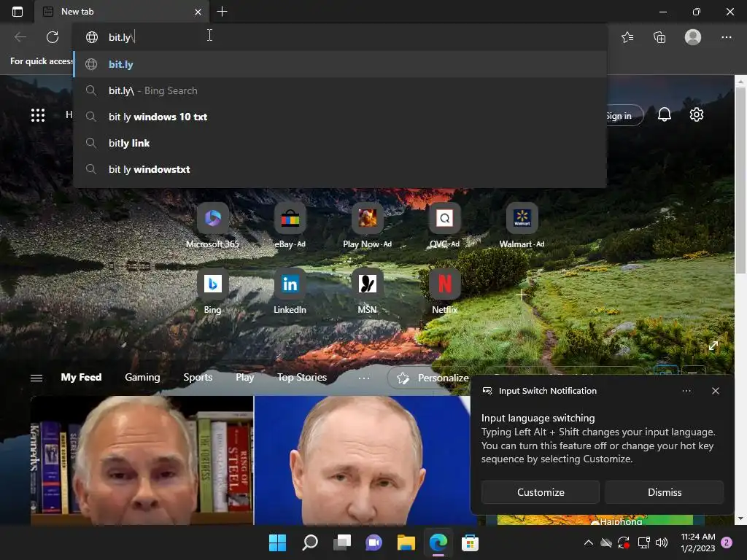Open File Explorer from taskbar
The width and height of the screenshot is (747, 560).
(406, 542)
